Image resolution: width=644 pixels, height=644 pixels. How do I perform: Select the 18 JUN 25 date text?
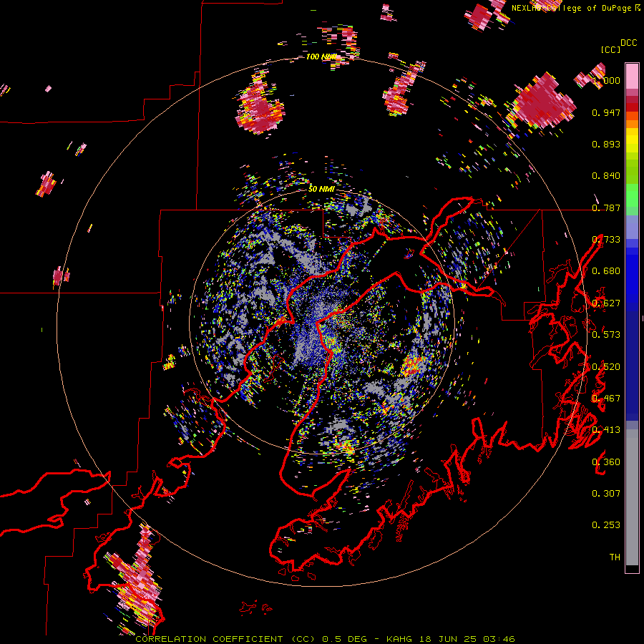point(448,639)
